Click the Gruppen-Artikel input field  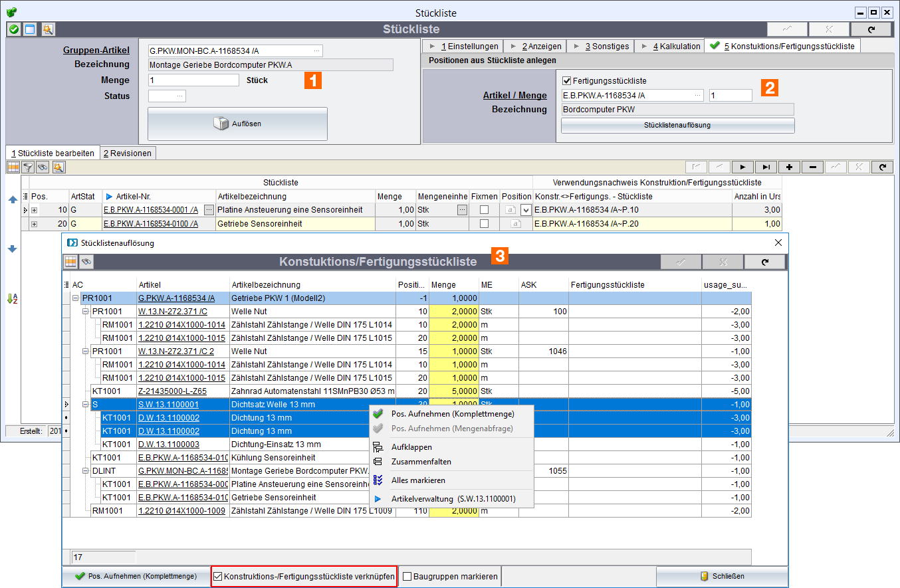[x=235, y=50]
